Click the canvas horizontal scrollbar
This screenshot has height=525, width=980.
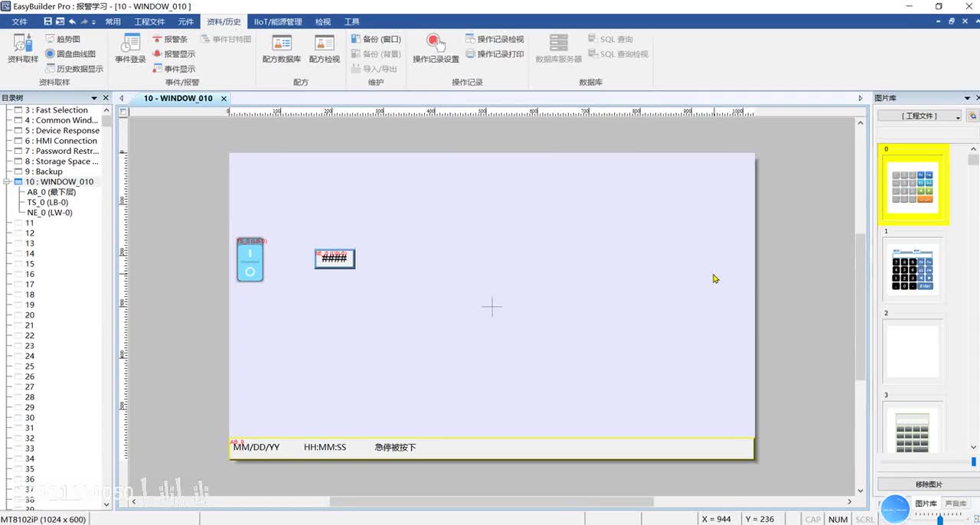click(492, 502)
